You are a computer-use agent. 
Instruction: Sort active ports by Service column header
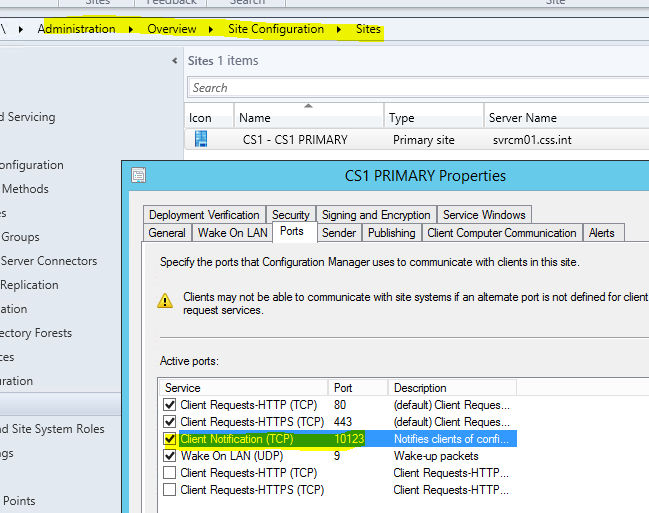(x=244, y=388)
